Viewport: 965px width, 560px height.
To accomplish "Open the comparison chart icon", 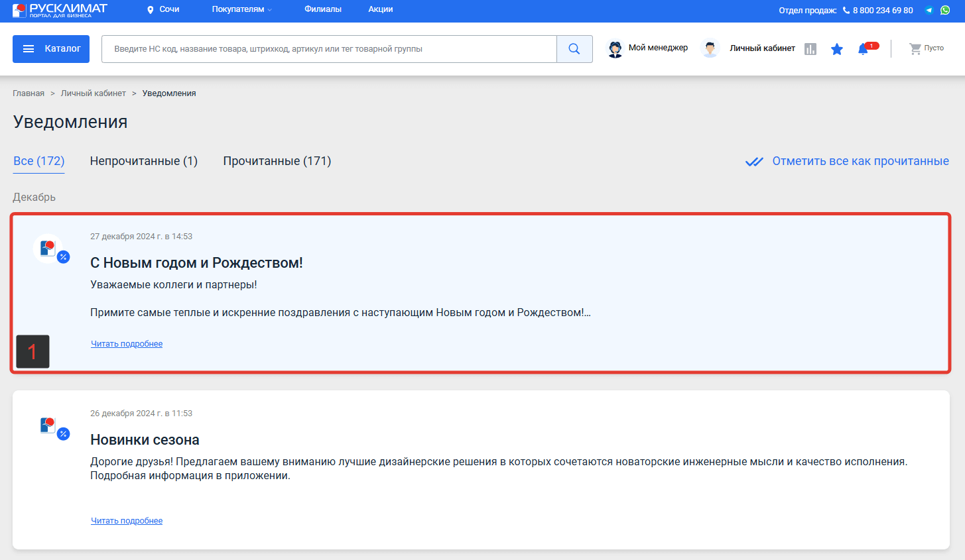I will (810, 49).
